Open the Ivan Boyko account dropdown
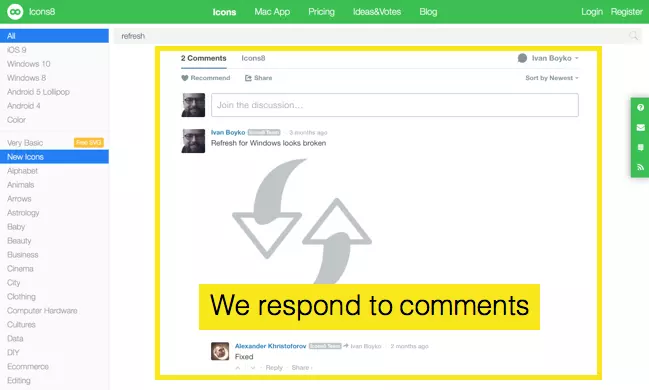This screenshot has width=649, height=390. pyautogui.click(x=548, y=58)
